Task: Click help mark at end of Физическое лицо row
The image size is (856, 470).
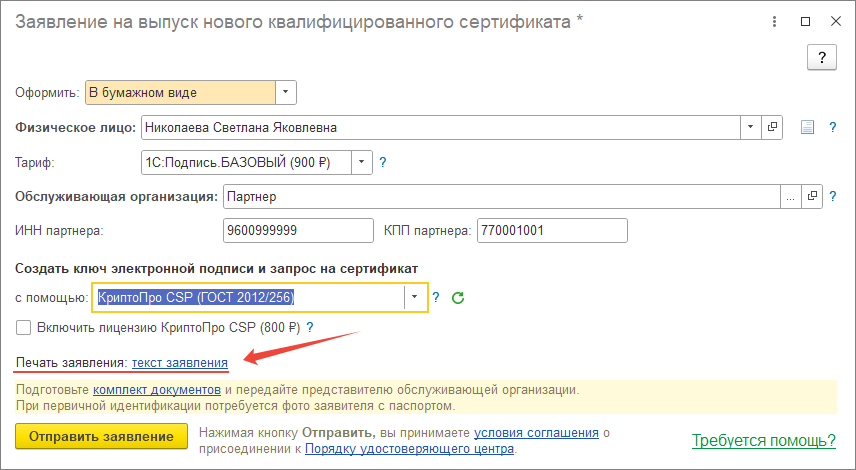Action: pyautogui.click(x=832, y=128)
